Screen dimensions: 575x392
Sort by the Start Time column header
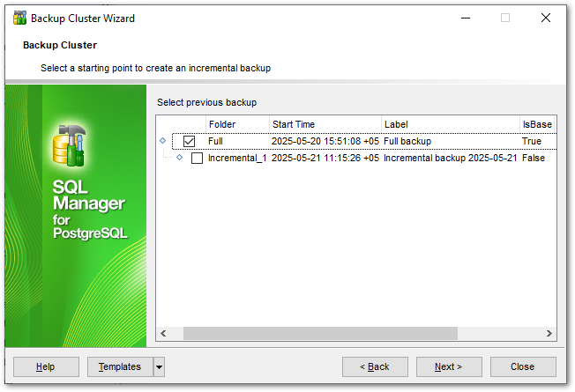coord(325,124)
